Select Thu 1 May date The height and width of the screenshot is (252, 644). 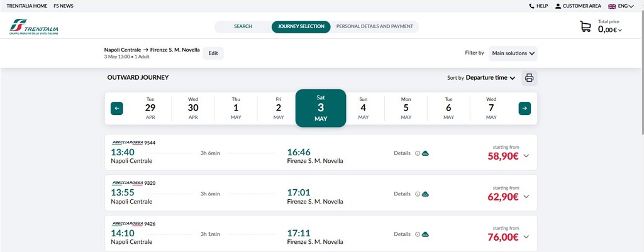pyautogui.click(x=236, y=108)
